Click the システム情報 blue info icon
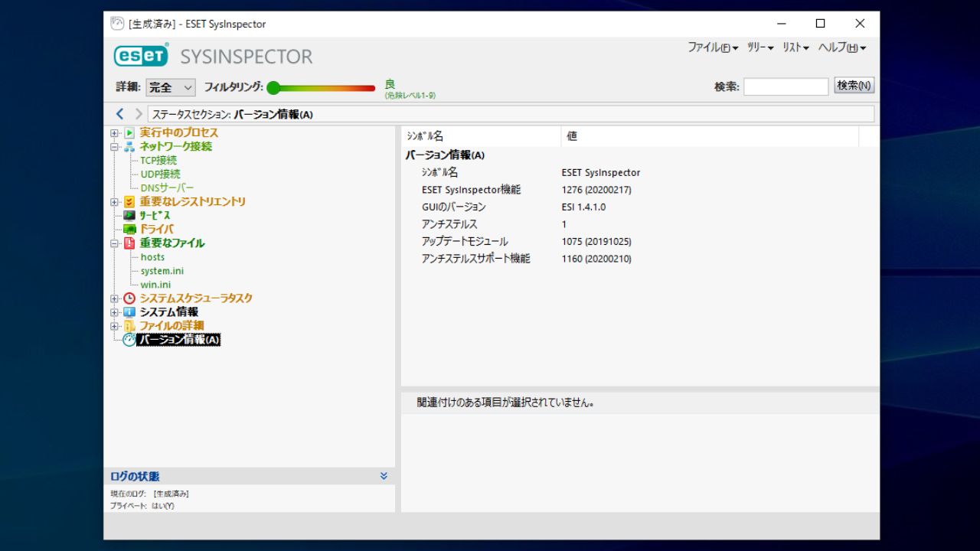The image size is (980, 551). (x=129, y=312)
